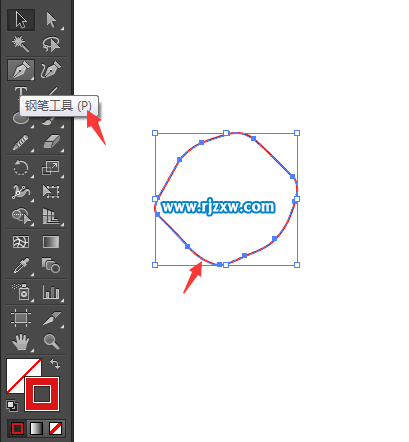Choose the Rotate tool

(x=21, y=168)
